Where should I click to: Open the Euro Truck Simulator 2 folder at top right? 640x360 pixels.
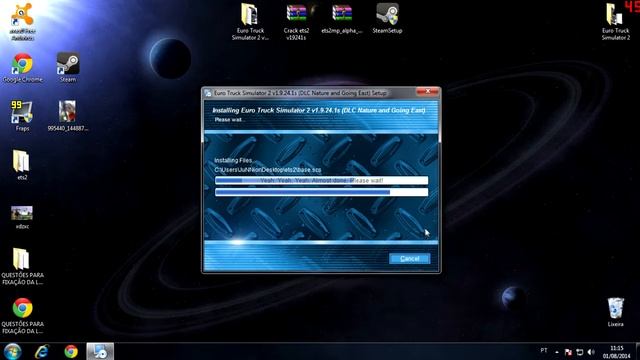pos(616,22)
